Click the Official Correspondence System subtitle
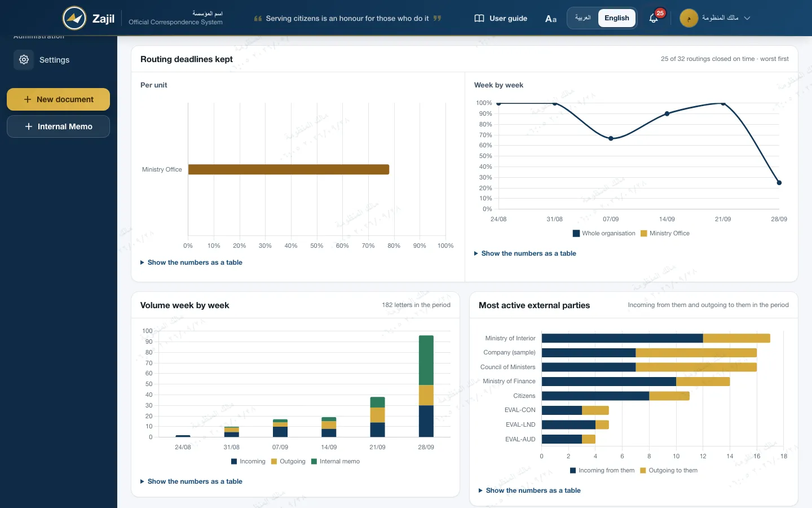Viewport: 812px width, 508px height. coord(175,22)
